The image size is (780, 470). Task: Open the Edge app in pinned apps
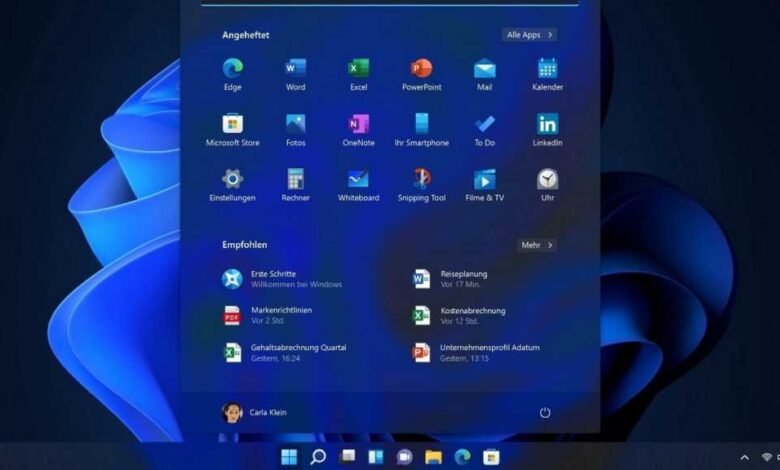coord(232,75)
